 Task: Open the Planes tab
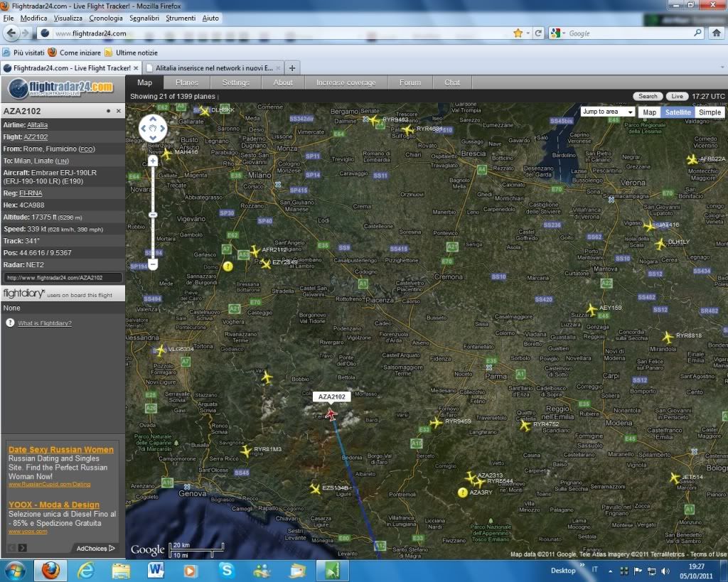pos(187,82)
